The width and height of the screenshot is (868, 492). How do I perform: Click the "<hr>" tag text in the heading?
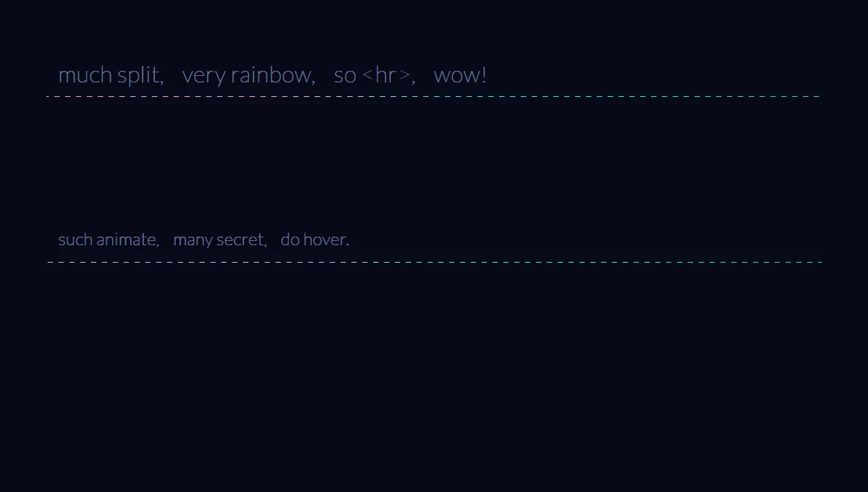[x=386, y=75]
